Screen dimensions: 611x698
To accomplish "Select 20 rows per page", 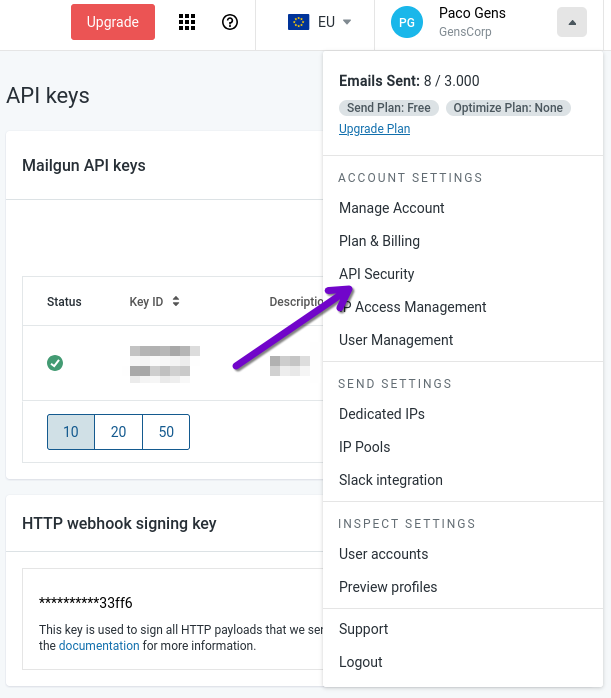I will click(x=119, y=432).
